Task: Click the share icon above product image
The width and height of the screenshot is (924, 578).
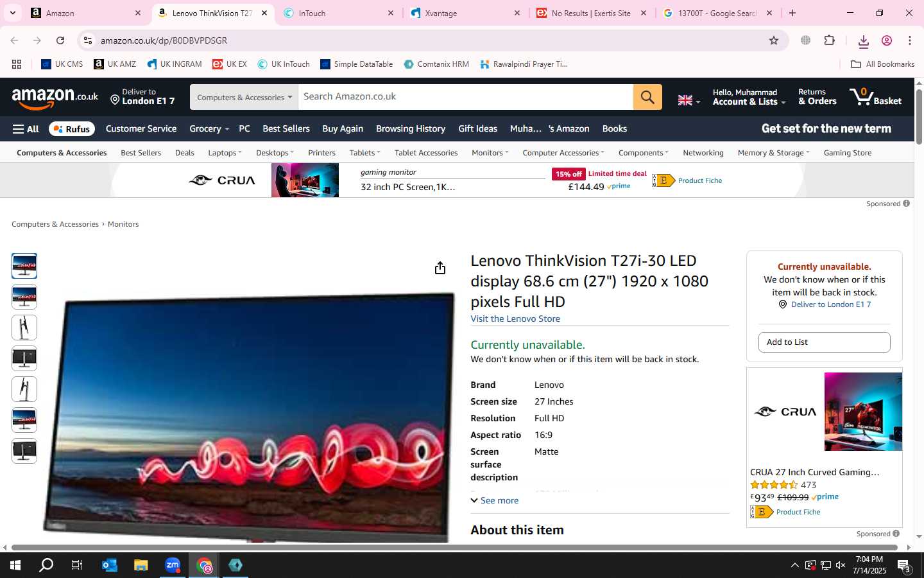Action: [440, 268]
